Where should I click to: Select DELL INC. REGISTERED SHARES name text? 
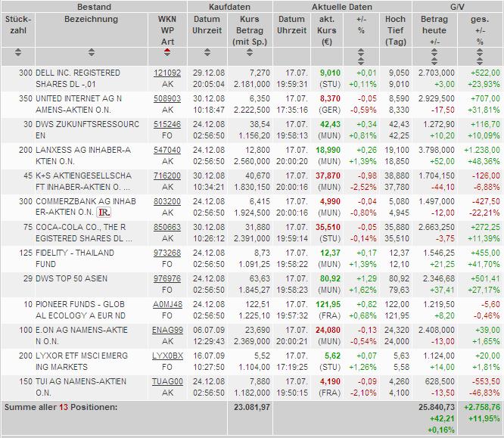pyautogui.click(x=78, y=79)
